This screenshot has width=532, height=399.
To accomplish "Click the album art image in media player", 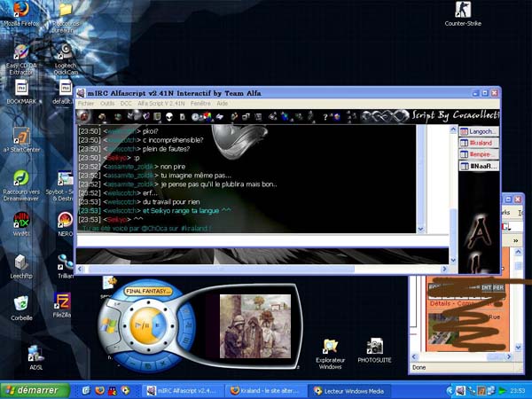I will point(255,326).
